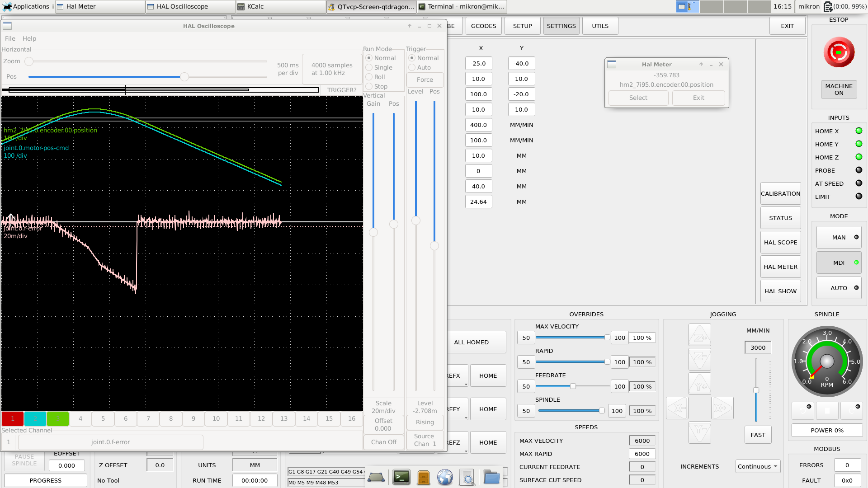Jog X axis positive with X+ button
This screenshot has height=488, width=868.
point(722,408)
